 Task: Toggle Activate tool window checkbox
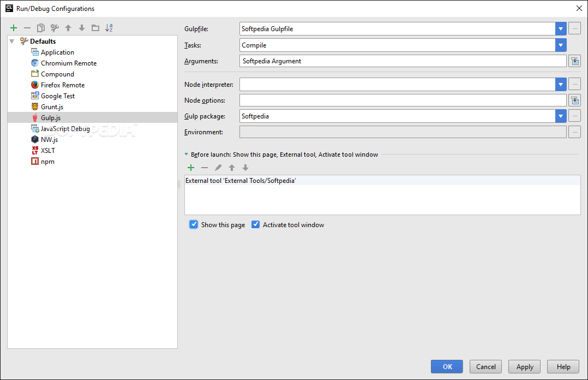(x=255, y=224)
